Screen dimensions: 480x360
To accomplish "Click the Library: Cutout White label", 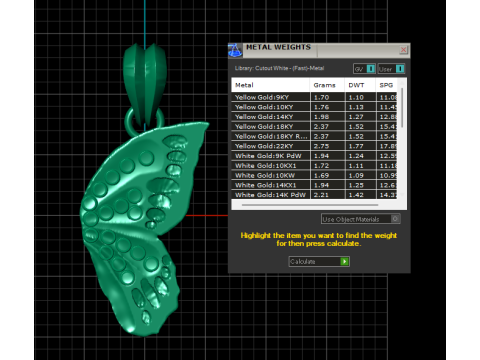I will click(x=279, y=68).
